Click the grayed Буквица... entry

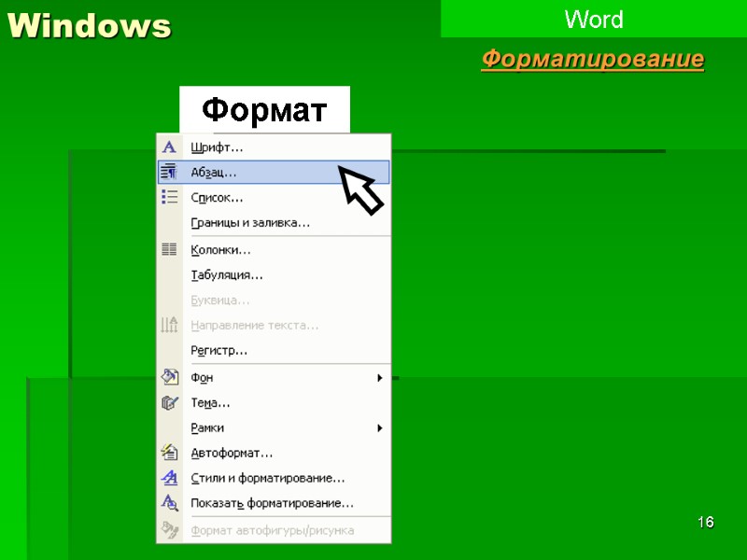274,300
